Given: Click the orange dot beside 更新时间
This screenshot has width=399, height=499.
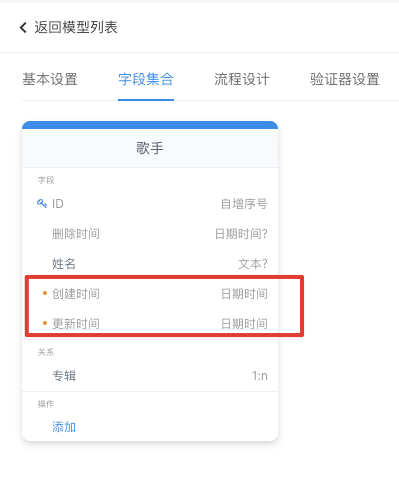Looking at the screenshot, I should click(45, 323).
